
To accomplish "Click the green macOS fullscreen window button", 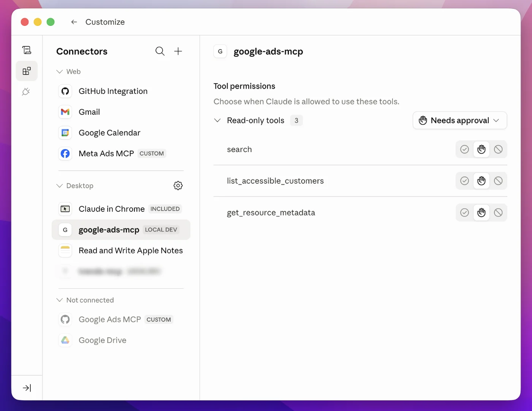I will point(51,22).
